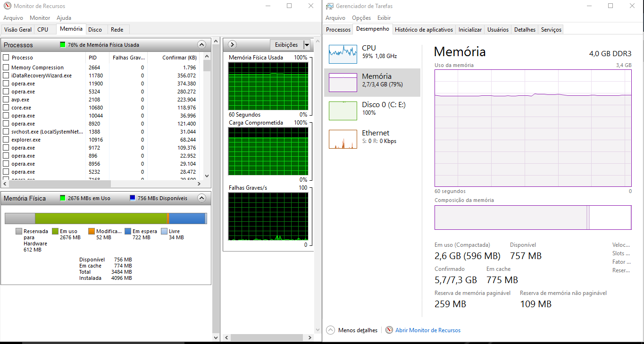This screenshot has width=644, height=344.
Task: Open the Usuários tab
Action: (x=498, y=30)
